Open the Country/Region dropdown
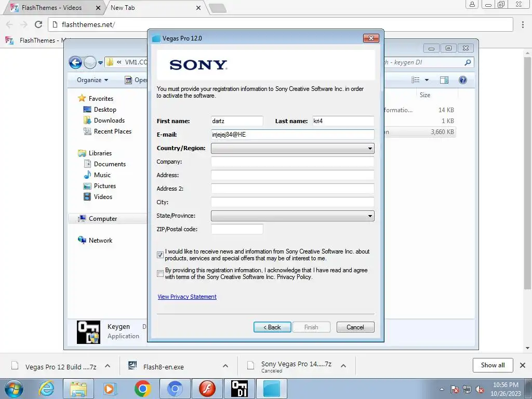The height and width of the screenshot is (399, 532). point(292,148)
